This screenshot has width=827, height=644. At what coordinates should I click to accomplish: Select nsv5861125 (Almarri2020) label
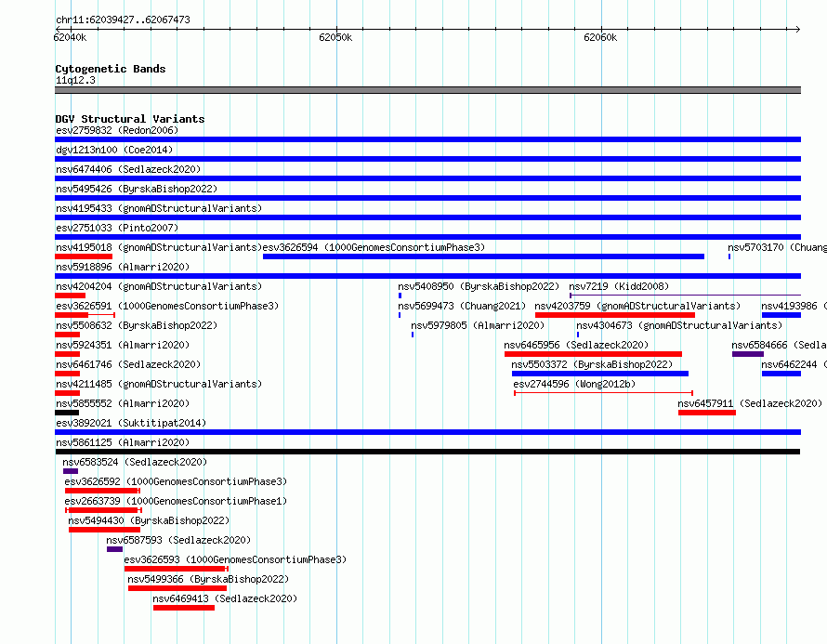(x=123, y=442)
